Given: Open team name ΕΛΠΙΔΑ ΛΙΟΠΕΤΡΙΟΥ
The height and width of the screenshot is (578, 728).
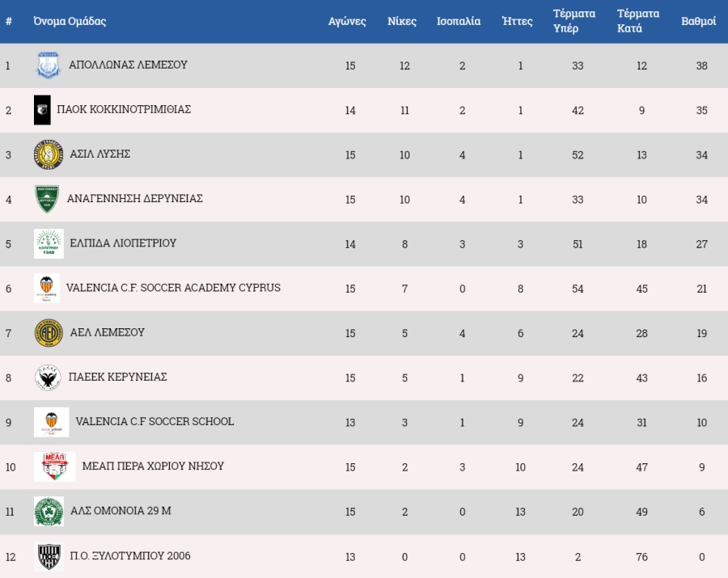Looking at the screenshot, I should pos(123,243).
